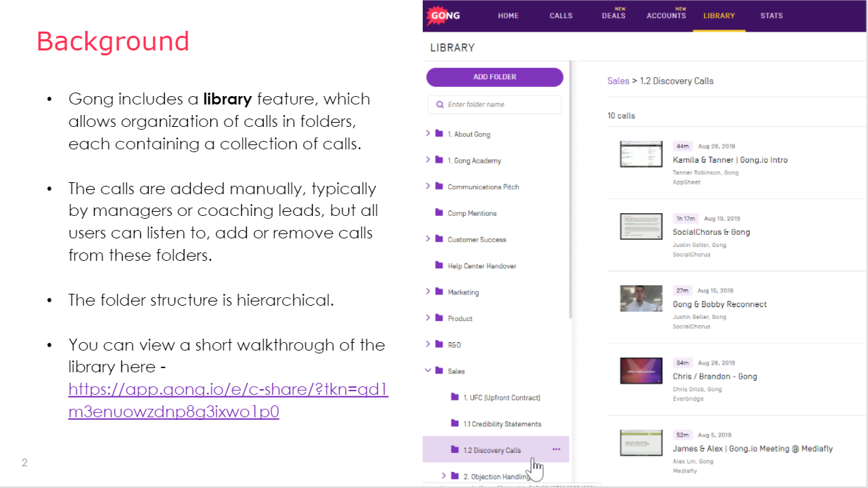This screenshot has height=488, width=868.
Task: Click the 34m duration badge
Action: pyautogui.click(x=682, y=362)
